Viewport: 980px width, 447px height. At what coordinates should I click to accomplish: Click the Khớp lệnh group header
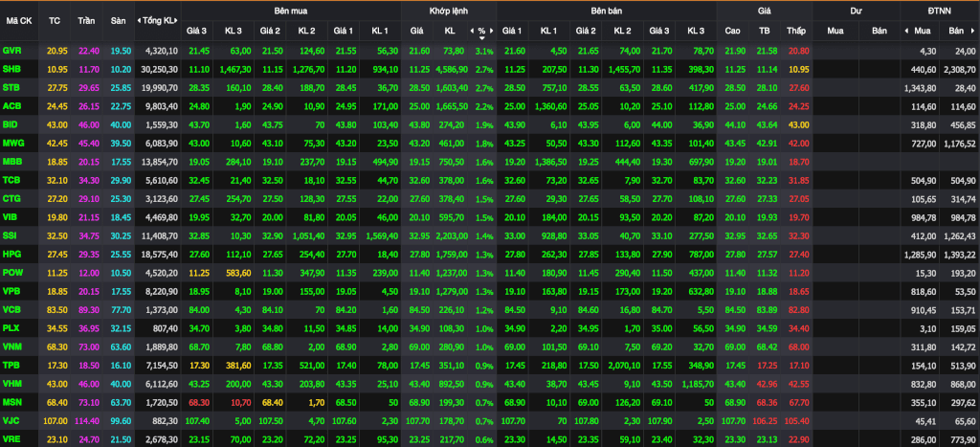pos(449,11)
